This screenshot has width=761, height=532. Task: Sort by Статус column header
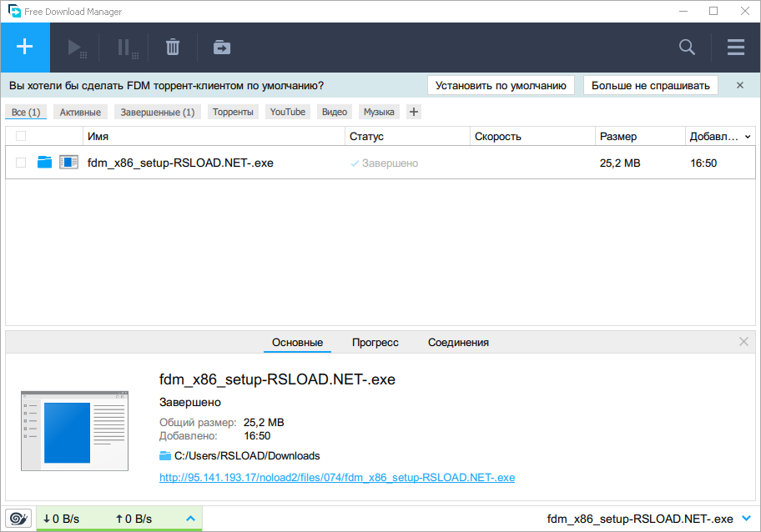[x=407, y=136]
